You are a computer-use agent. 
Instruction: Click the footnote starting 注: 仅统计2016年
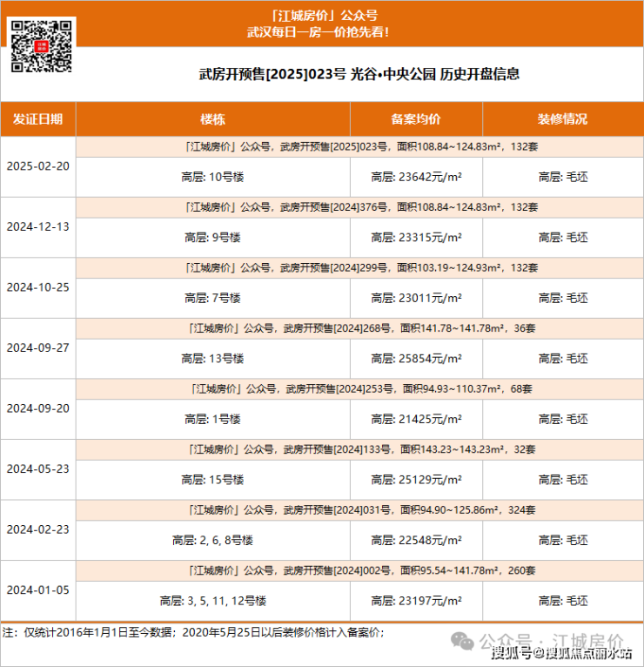(193, 632)
